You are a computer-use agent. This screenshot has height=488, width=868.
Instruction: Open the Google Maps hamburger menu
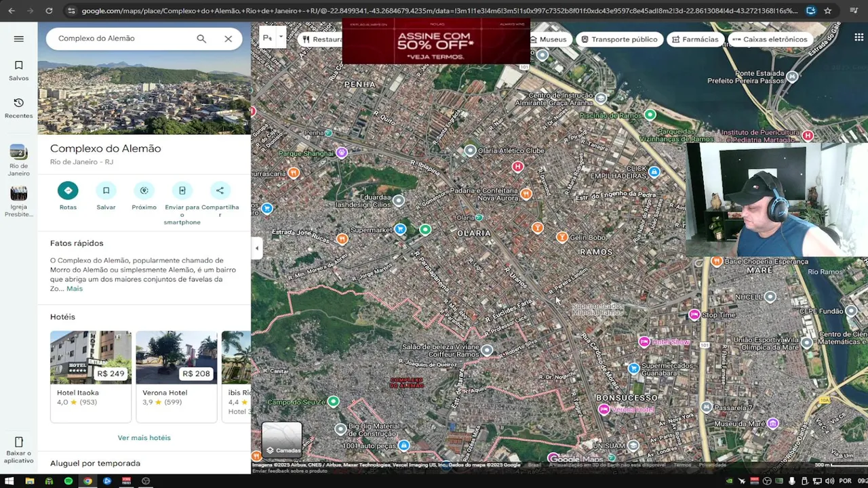(18, 39)
